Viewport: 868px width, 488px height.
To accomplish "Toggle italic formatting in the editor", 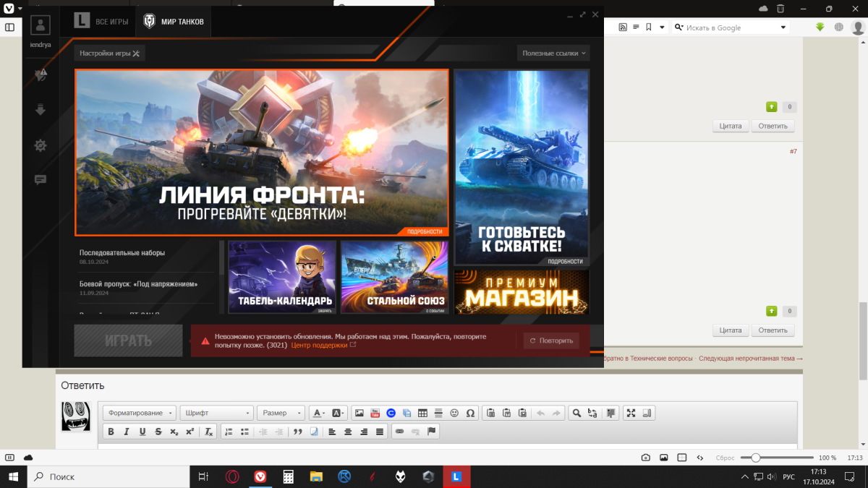I will 127,432.
